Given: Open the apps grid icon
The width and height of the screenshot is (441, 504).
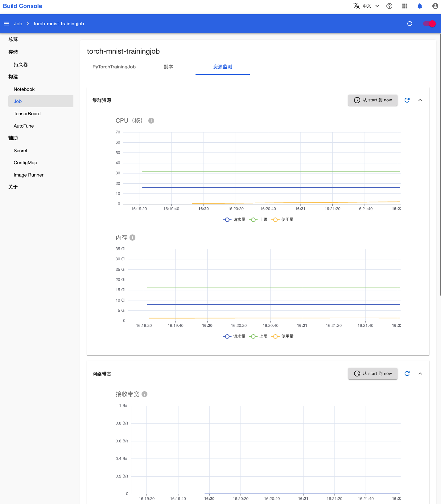Looking at the screenshot, I should pyautogui.click(x=405, y=6).
